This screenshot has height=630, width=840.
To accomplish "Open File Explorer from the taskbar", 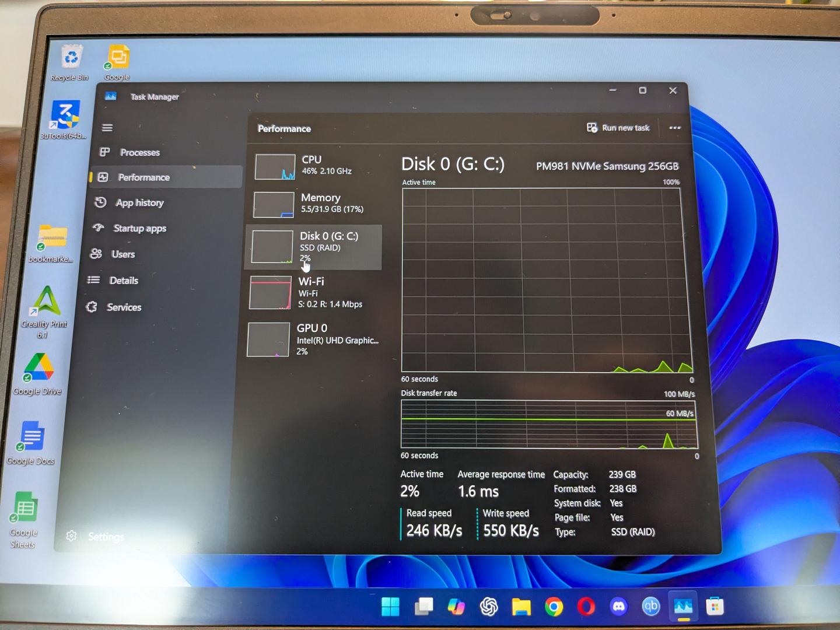I will point(521,607).
